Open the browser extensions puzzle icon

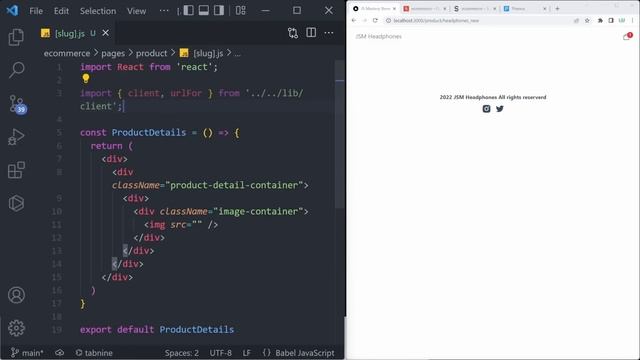tap(600, 20)
